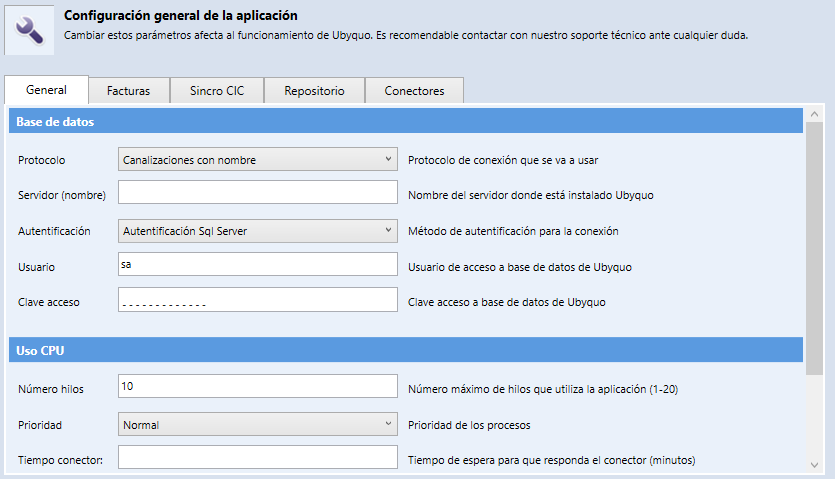The height and width of the screenshot is (479, 835).
Task: Click description 'Usuario de acceso a base de datos de Ubyquo'
Action: 520,267
